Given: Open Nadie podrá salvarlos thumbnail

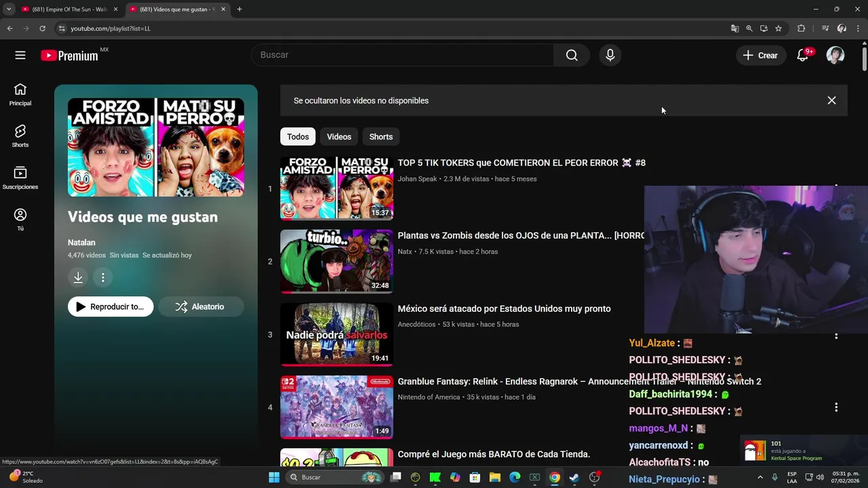Looking at the screenshot, I should [x=336, y=335].
